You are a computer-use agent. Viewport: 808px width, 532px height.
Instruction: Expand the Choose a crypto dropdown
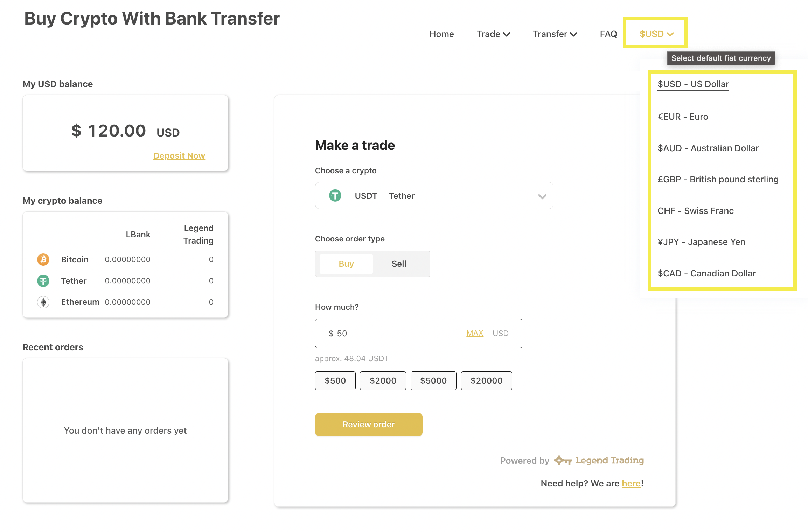[x=434, y=196]
